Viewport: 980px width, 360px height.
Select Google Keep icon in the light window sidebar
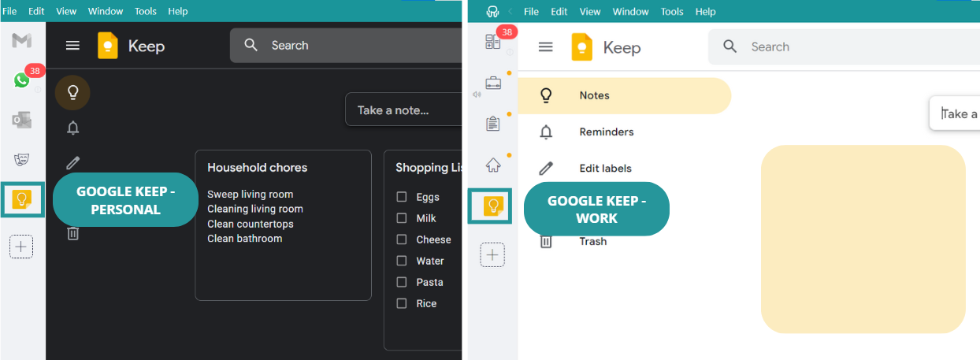pyautogui.click(x=493, y=206)
